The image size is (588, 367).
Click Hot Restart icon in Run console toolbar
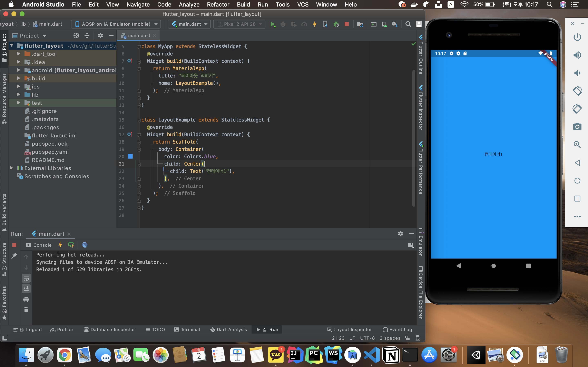71,245
